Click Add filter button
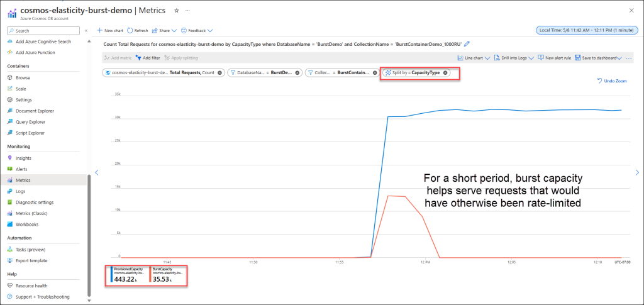644x305 pixels. pyautogui.click(x=148, y=58)
